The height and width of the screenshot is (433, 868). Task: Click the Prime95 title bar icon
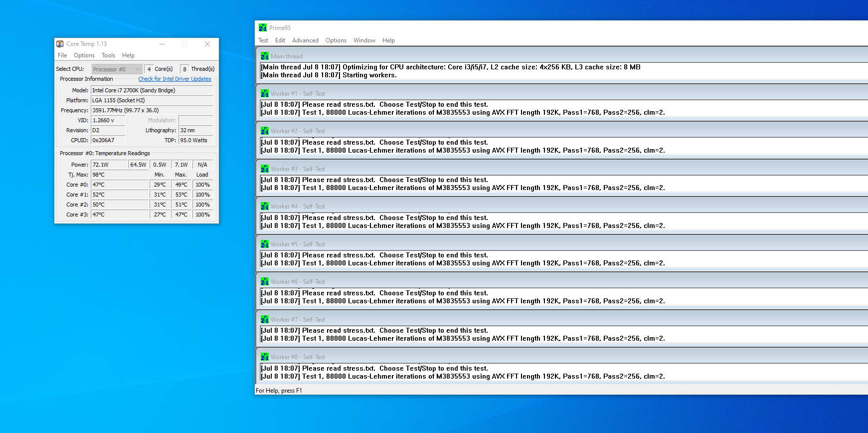click(263, 28)
